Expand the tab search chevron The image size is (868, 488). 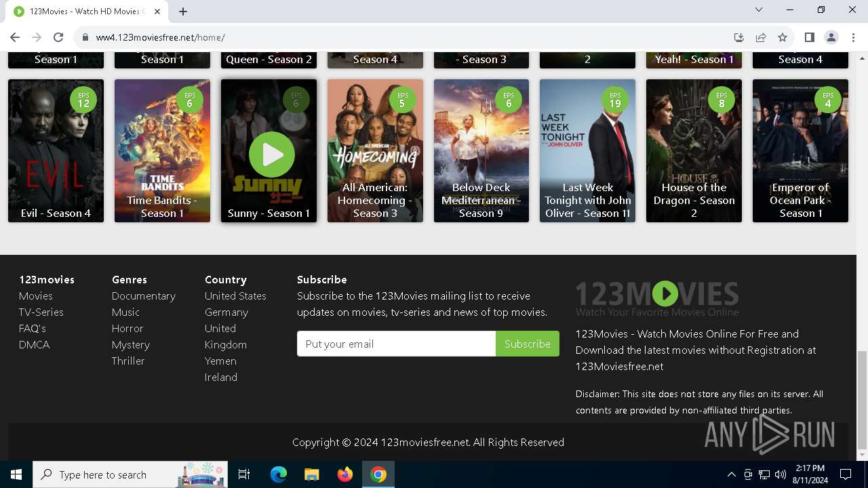pyautogui.click(x=759, y=9)
